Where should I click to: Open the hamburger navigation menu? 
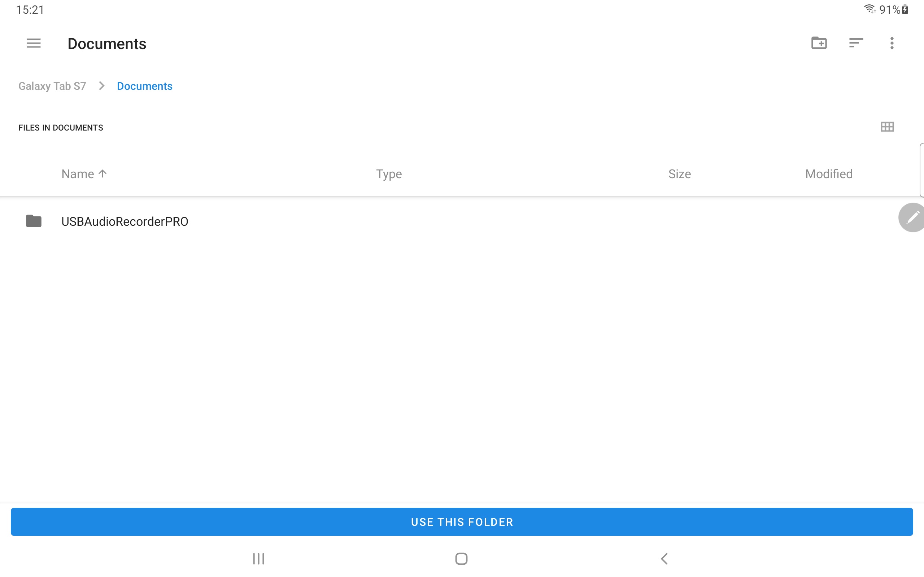click(x=34, y=43)
